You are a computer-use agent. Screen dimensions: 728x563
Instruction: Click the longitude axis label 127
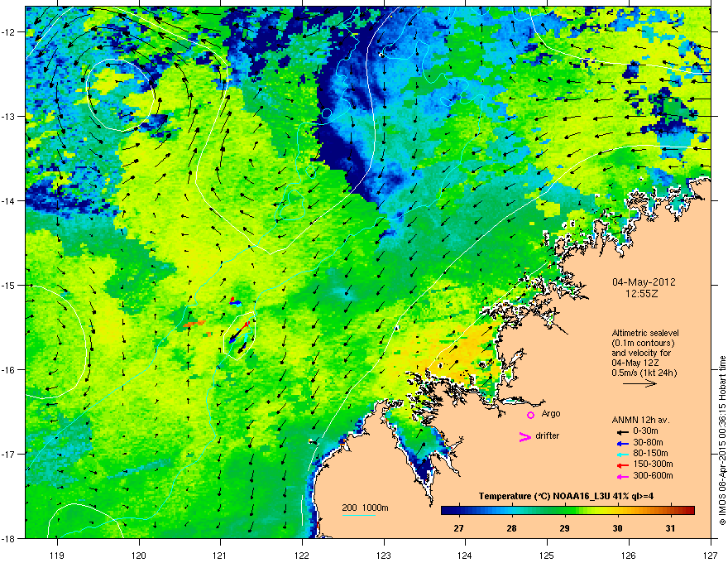pos(711,555)
